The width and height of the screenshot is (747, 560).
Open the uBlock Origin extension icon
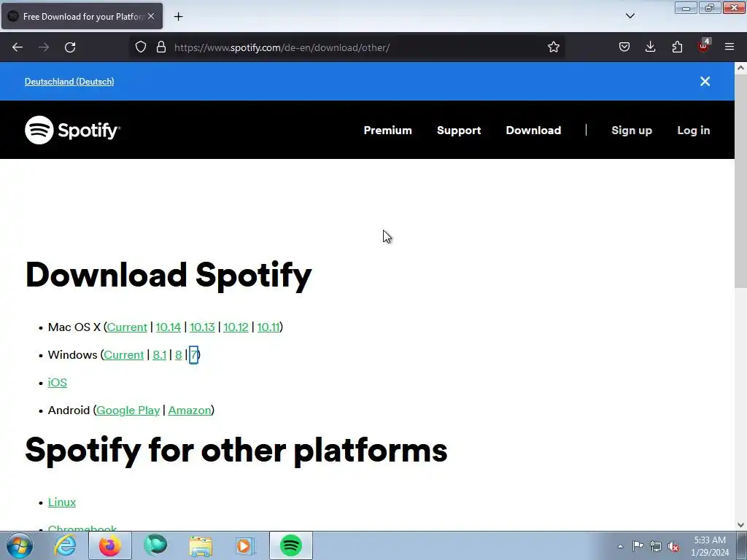pyautogui.click(x=704, y=46)
